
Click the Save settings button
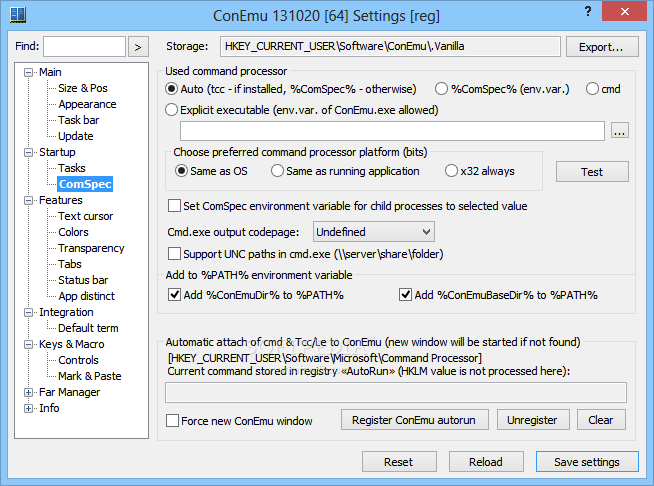click(x=587, y=461)
